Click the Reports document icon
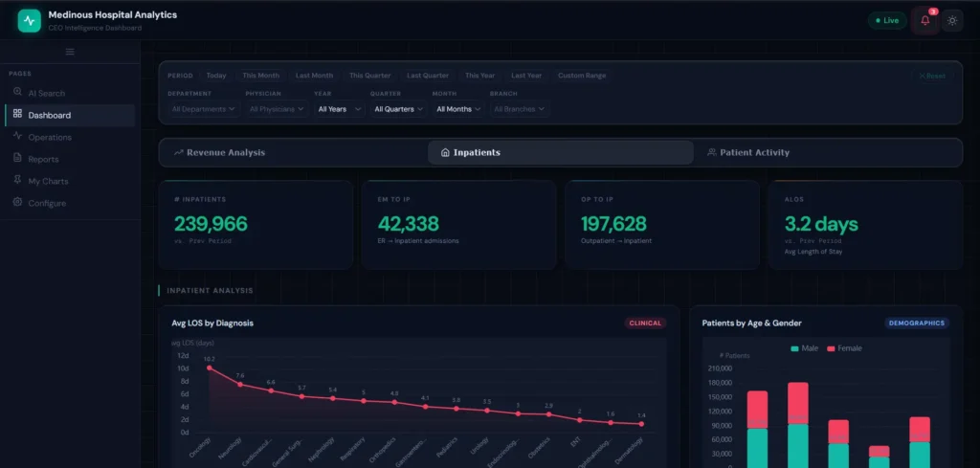 17,158
